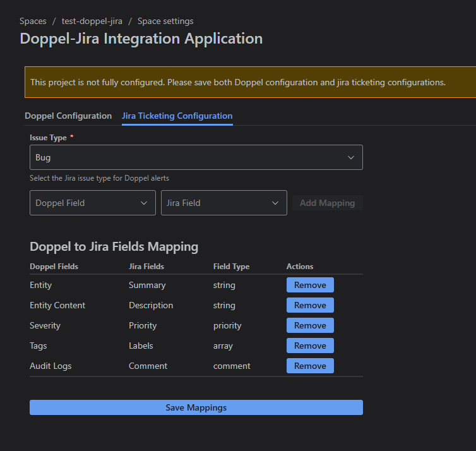Click the Add Mapping button

pyautogui.click(x=327, y=203)
